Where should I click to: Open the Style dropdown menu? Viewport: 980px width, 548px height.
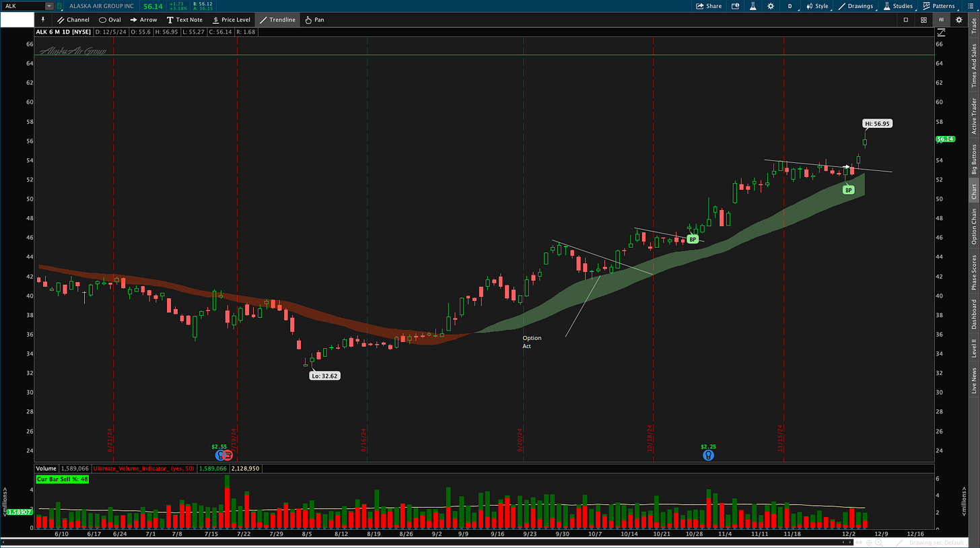tap(817, 6)
